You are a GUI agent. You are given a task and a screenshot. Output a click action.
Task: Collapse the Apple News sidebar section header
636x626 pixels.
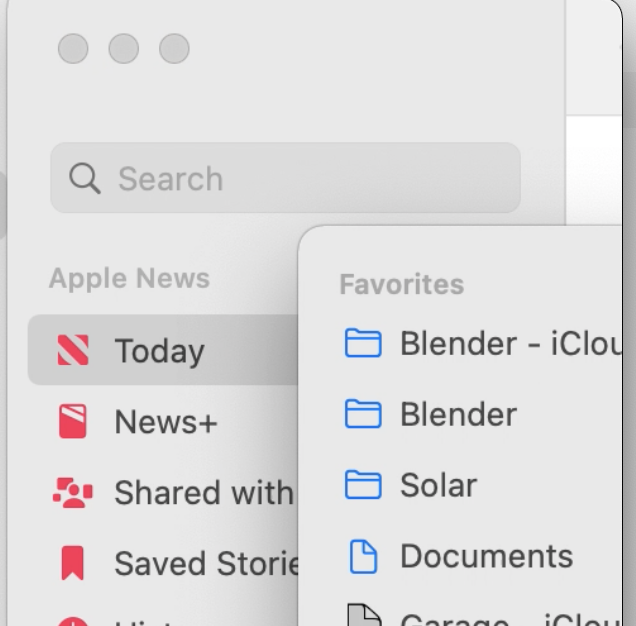[129, 278]
